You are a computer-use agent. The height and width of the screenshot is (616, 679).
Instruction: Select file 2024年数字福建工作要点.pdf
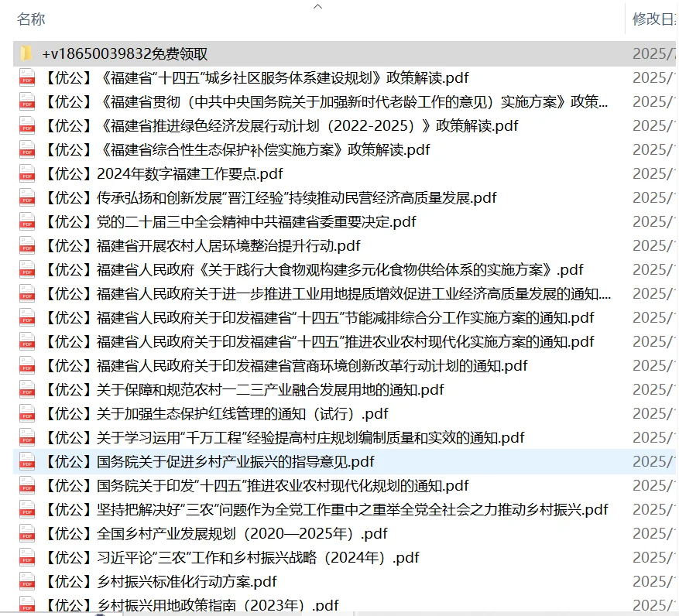(163, 174)
